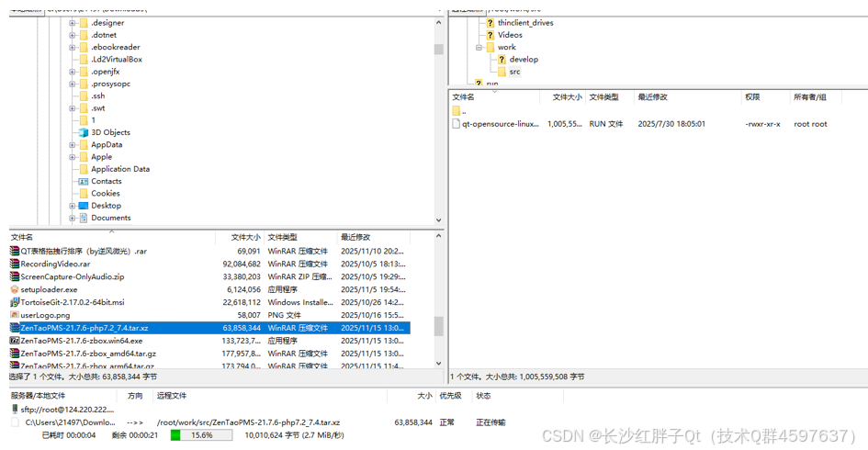Viewport: 868px width, 450px height.
Task: Click the setuploader.exe application icon
Action: tap(15, 289)
